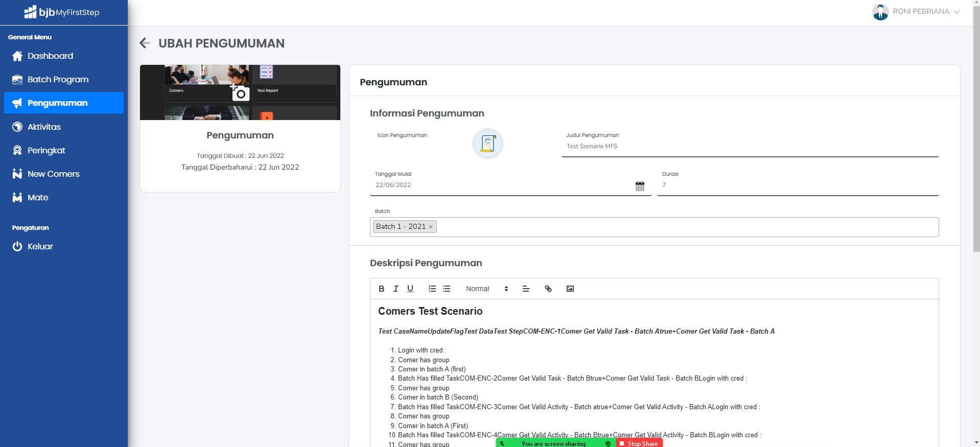Click 'You are screen sharing' indicator

click(554, 443)
